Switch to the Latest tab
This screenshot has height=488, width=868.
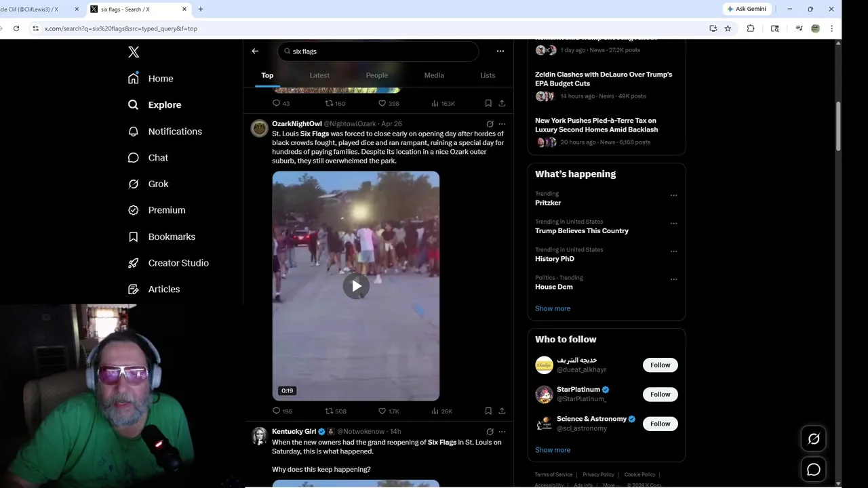pos(319,75)
